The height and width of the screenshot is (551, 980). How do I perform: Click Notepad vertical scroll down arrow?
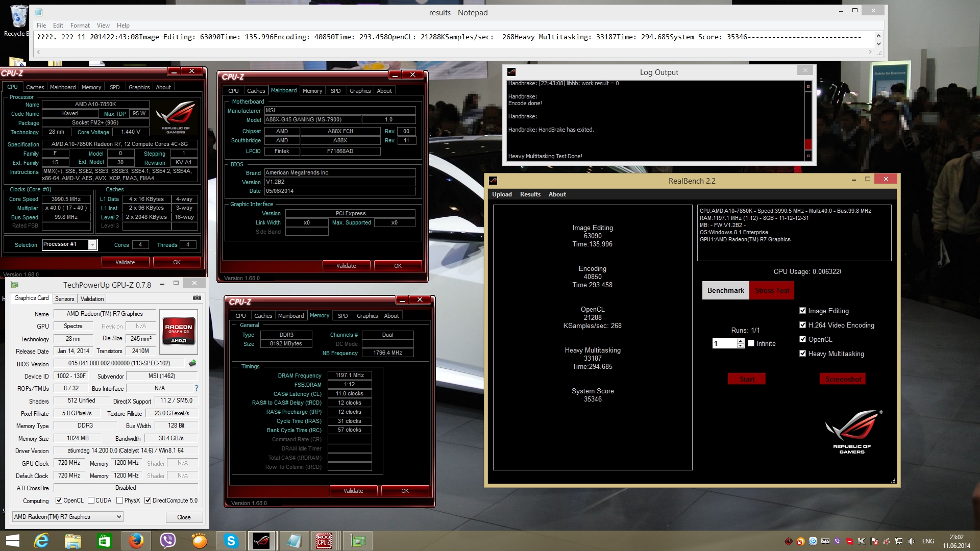coord(878,44)
